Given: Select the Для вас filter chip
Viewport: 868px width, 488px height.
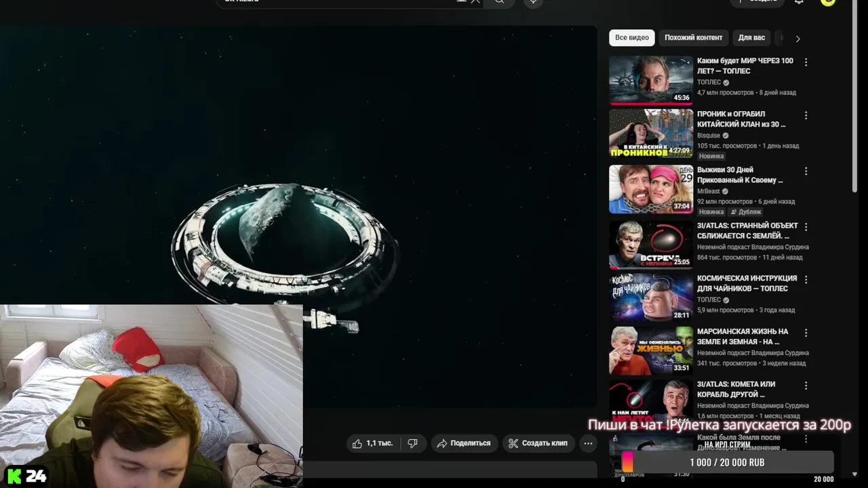Looking at the screenshot, I should [751, 38].
